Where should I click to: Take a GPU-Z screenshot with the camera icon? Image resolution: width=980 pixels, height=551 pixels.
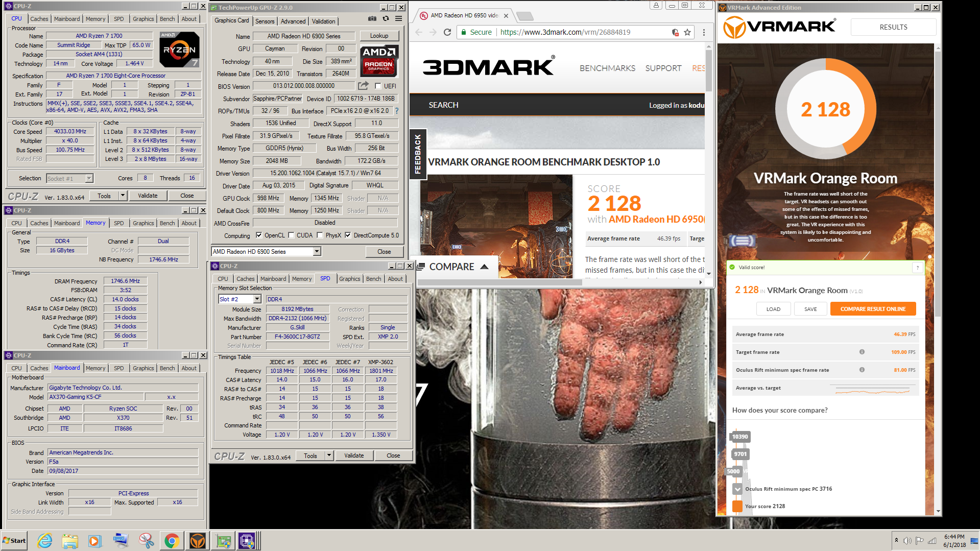pyautogui.click(x=372, y=18)
